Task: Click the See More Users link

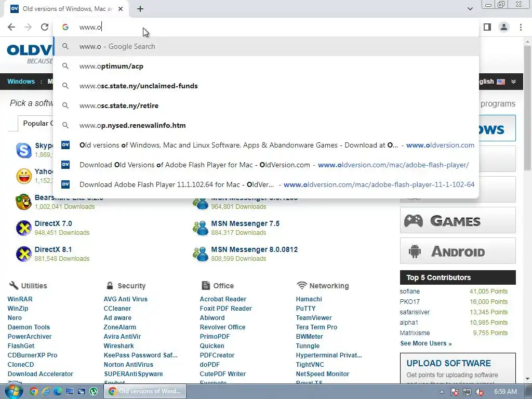Action: click(426, 343)
